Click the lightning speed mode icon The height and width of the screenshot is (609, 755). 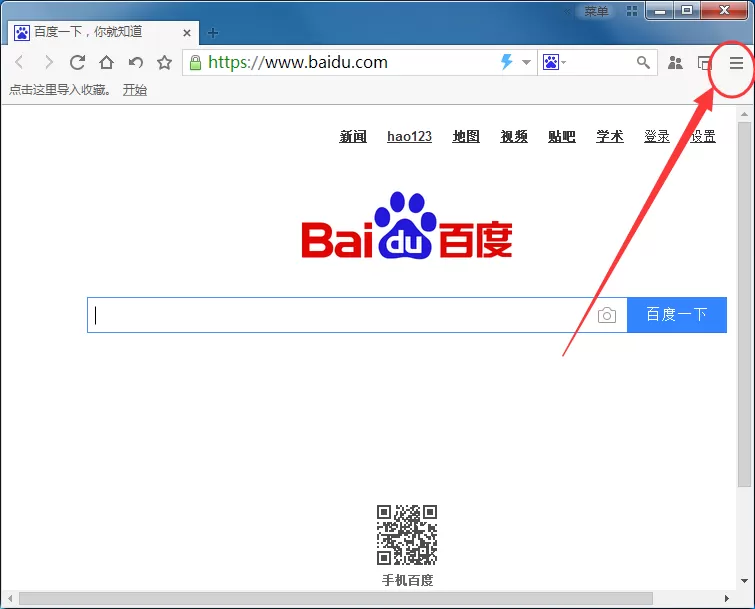pos(507,62)
